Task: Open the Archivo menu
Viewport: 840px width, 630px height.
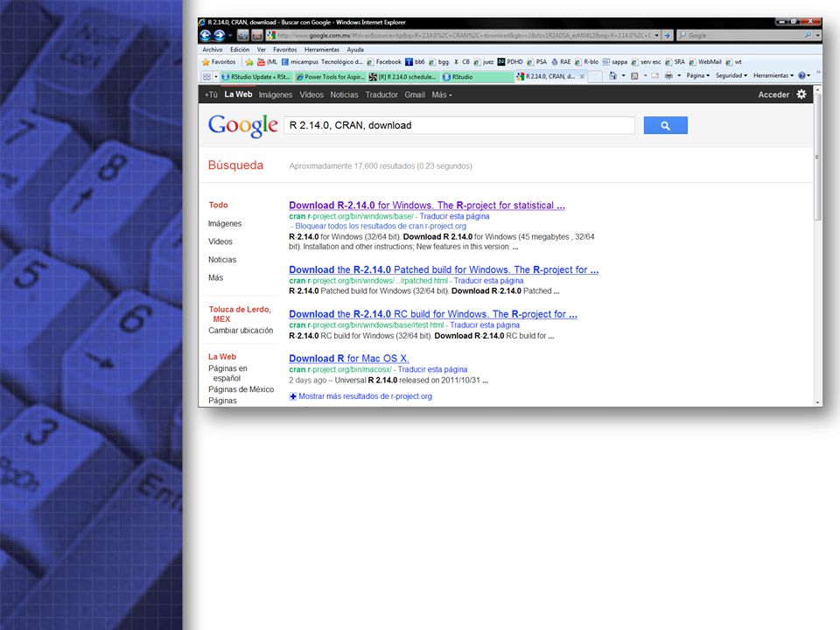Action: point(212,49)
